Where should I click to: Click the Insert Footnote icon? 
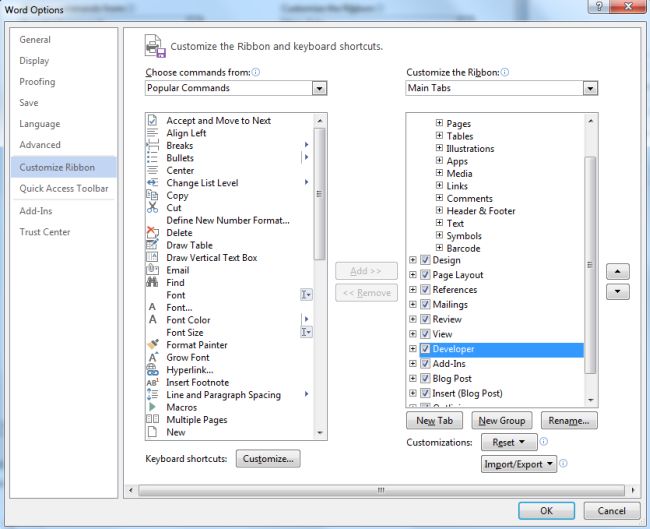pos(152,382)
